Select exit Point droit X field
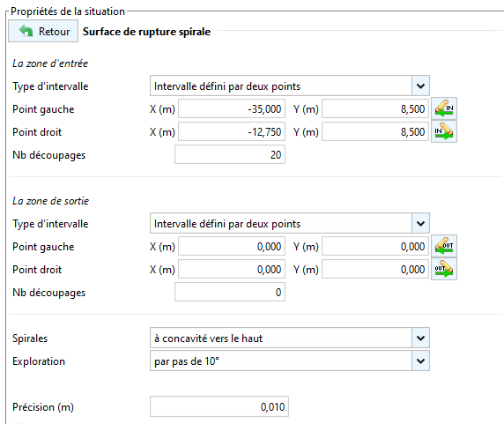 232,269
